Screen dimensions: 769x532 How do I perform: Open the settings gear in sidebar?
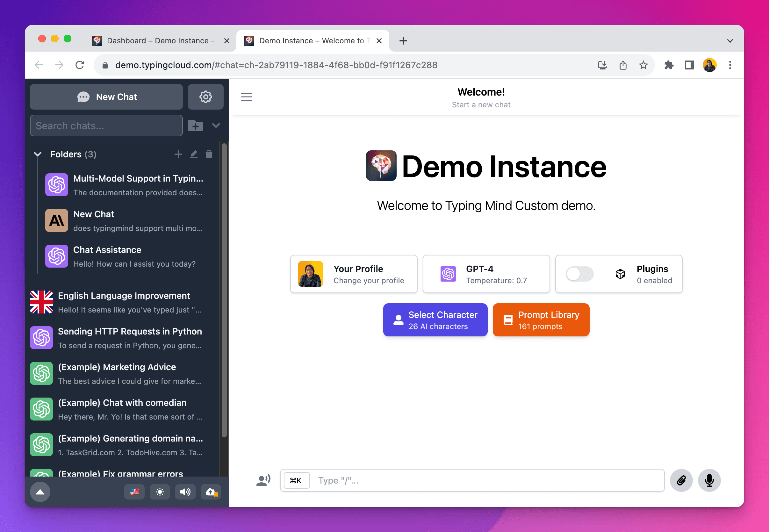pos(205,97)
